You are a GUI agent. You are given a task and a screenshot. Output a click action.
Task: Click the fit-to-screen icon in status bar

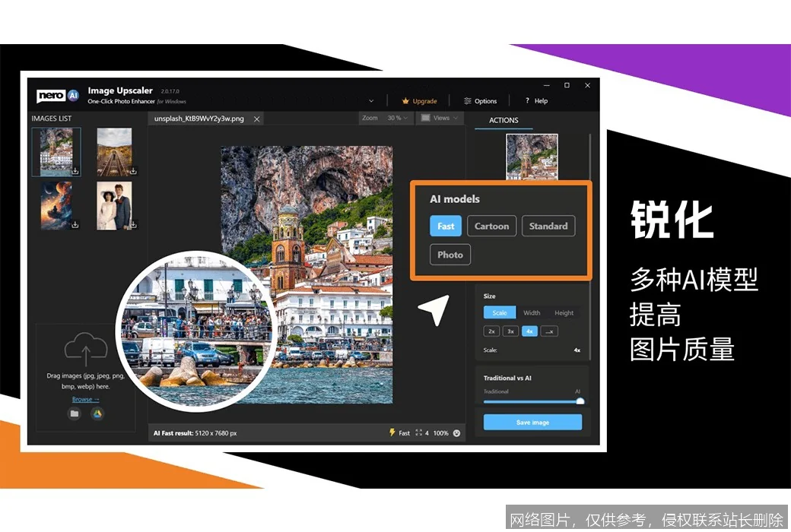(x=418, y=432)
